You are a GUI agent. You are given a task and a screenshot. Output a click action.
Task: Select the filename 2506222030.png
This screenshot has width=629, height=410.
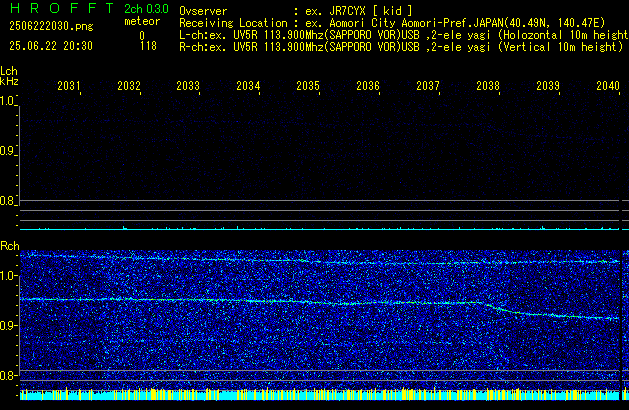coord(51,26)
